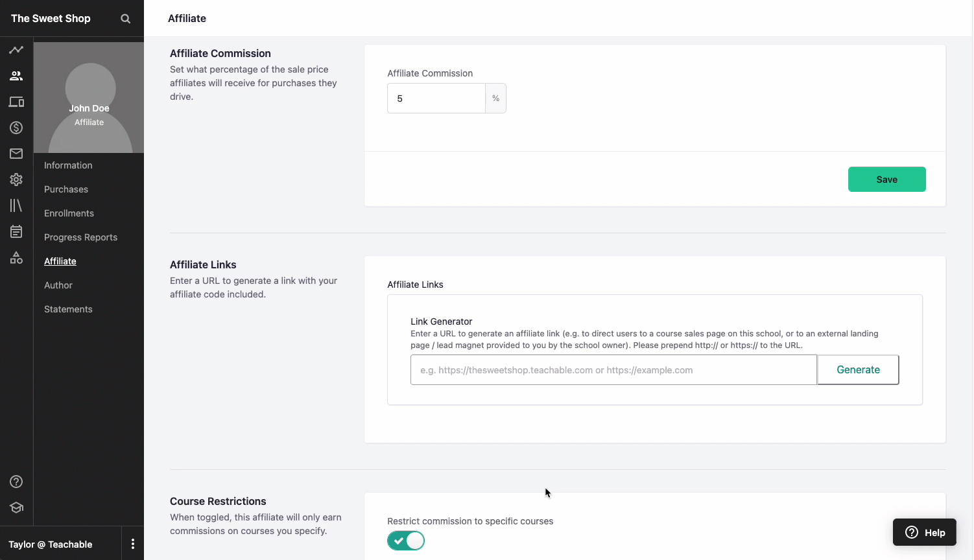Focus the Affiliate Commission percentage field

436,99
